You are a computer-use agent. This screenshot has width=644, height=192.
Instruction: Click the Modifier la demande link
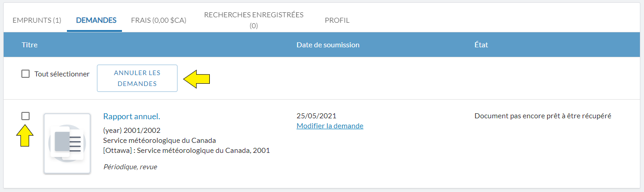330,126
